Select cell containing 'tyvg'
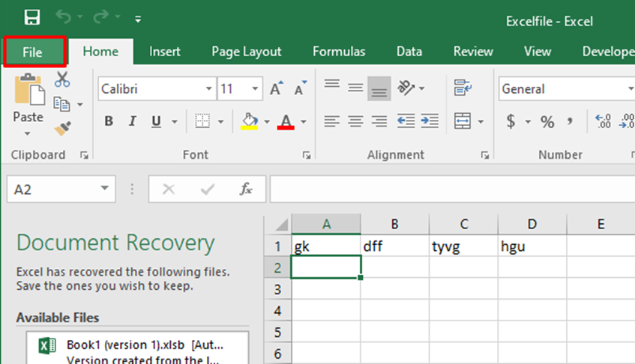This screenshot has width=635, height=364. click(464, 246)
